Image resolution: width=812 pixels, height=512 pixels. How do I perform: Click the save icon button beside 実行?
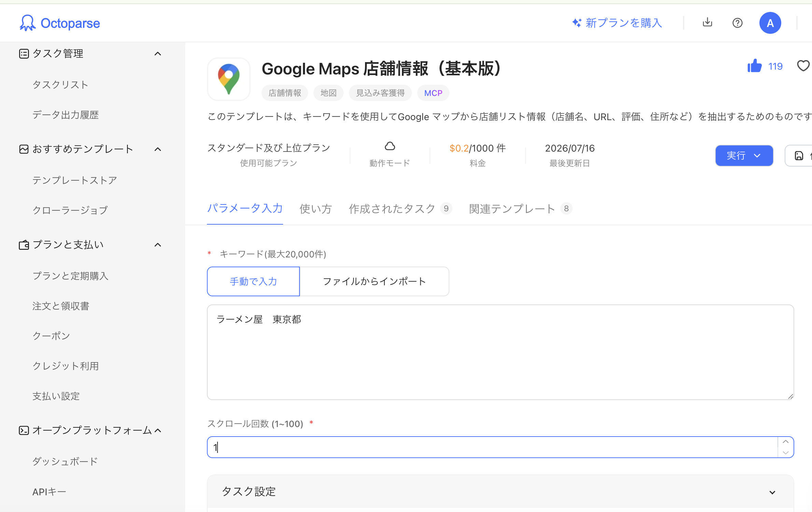(x=799, y=156)
